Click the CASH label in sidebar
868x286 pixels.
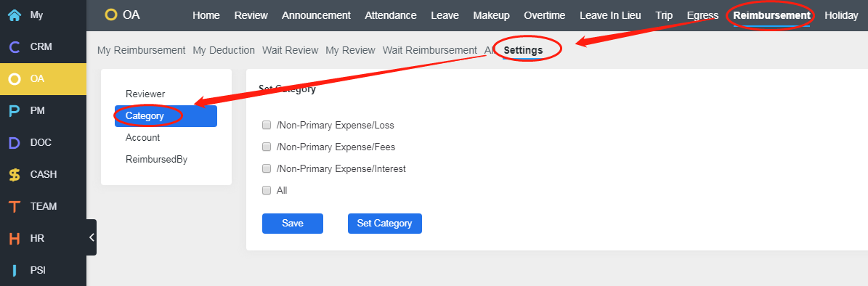pyautogui.click(x=43, y=175)
